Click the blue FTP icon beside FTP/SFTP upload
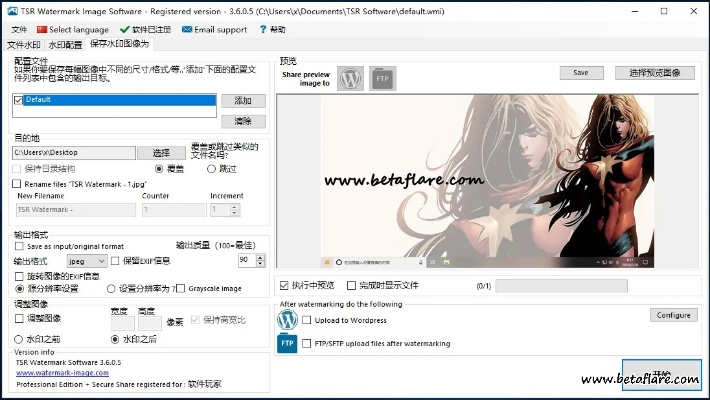710x400 pixels. 287,343
